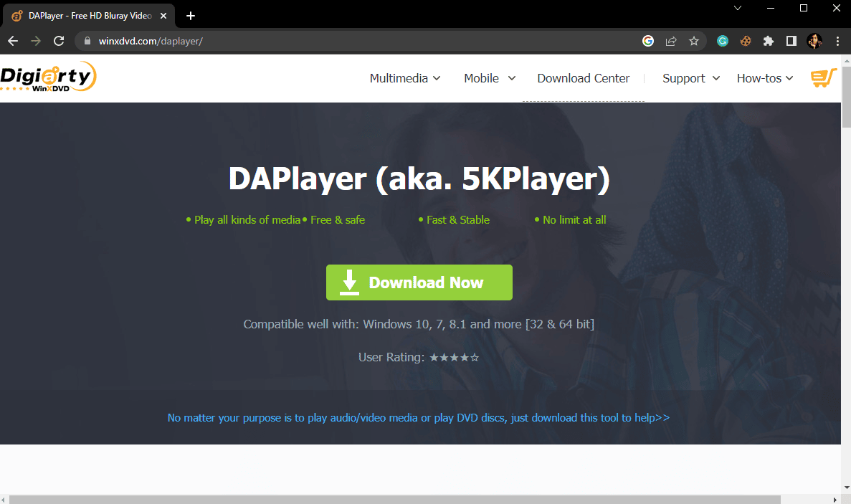Close the DAPlayer browser tab
The height and width of the screenshot is (504, 851).
pyautogui.click(x=163, y=16)
